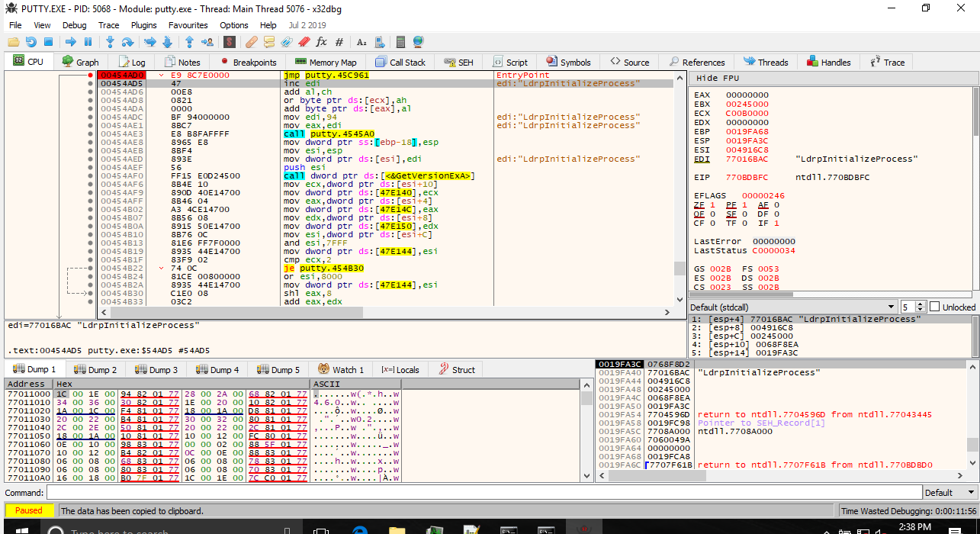Increase the argument count stepper
Screen dimensions: 980x534
pyautogui.click(x=919, y=304)
